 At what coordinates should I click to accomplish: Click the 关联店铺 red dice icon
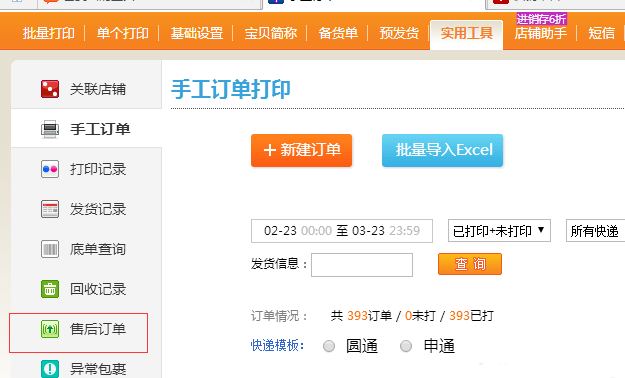(x=50, y=89)
